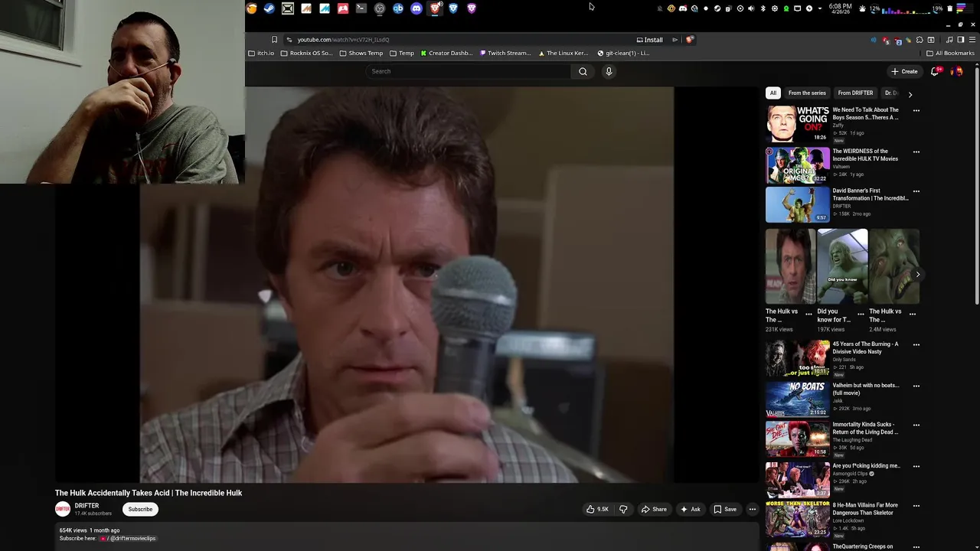Open more actions menu under the video
The width and height of the screenshot is (980, 551).
pyautogui.click(x=752, y=509)
